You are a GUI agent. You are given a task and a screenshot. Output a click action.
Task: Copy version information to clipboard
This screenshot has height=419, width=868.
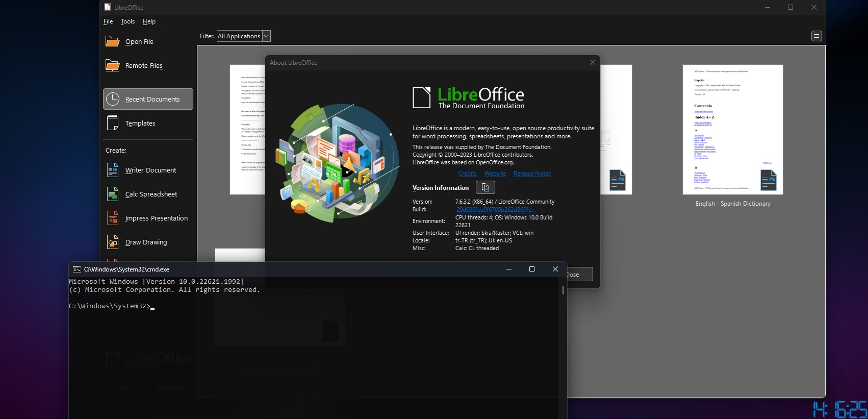485,187
